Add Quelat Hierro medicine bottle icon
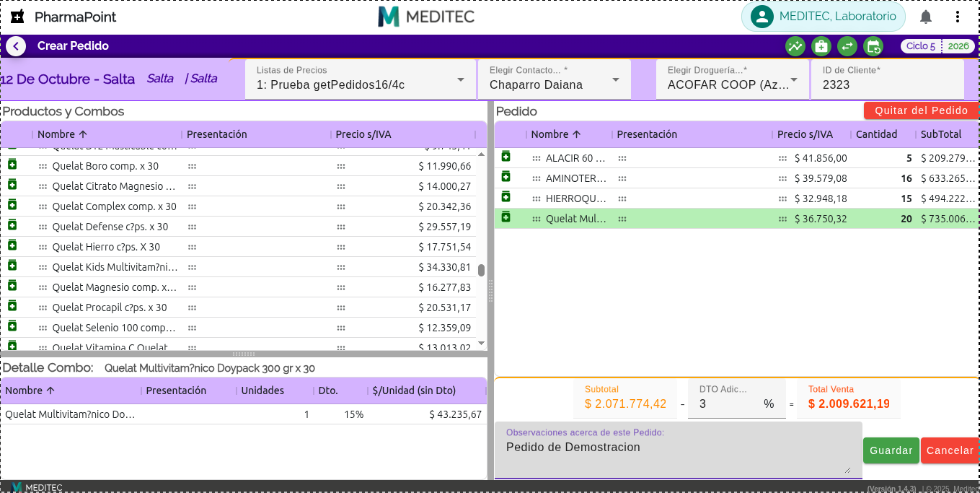980x493 pixels. click(x=12, y=245)
